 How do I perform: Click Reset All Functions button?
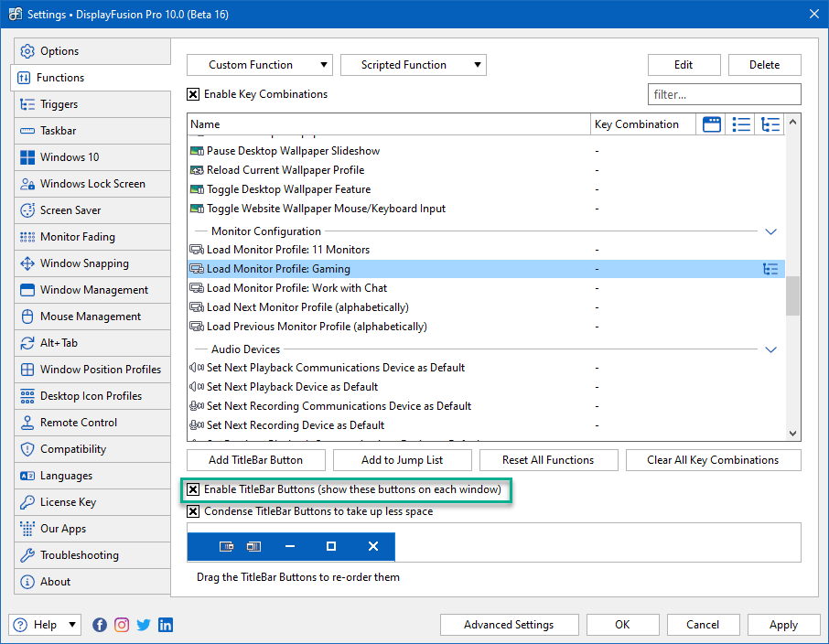click(548, 460)
